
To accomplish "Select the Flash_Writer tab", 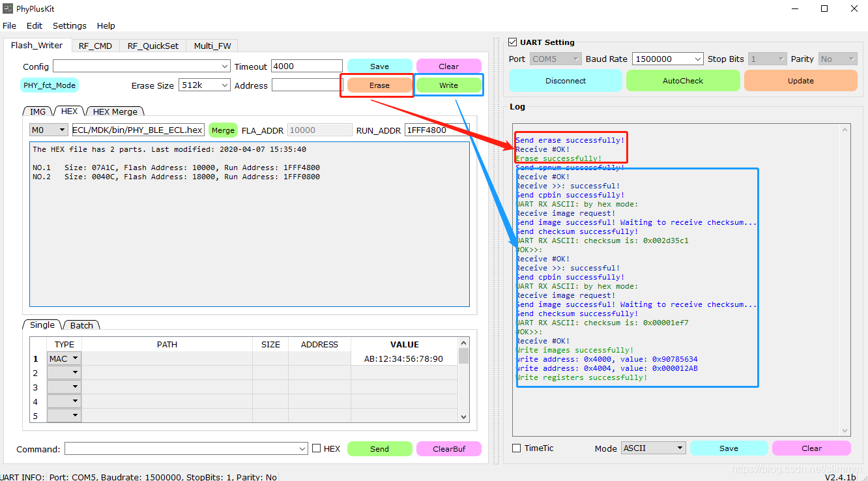I will [x=37, y=45].
